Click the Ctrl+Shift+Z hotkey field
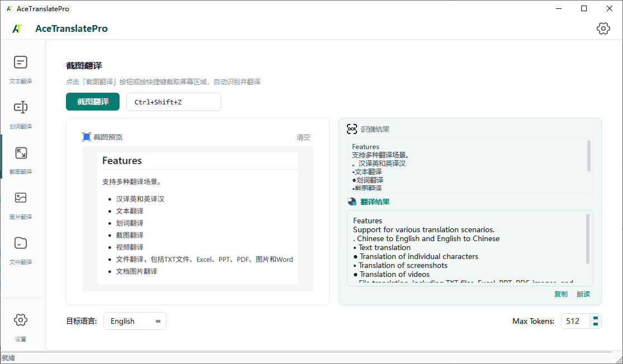Screen dimensions: 623x364 click(174, 102)
